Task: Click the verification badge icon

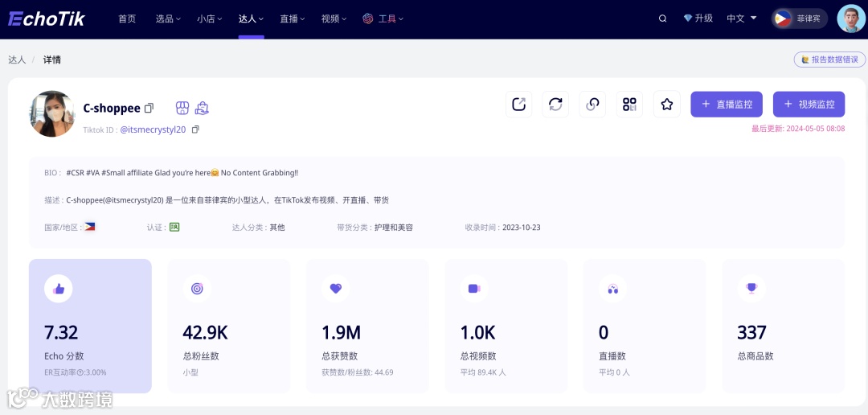Action: (174, 227)
